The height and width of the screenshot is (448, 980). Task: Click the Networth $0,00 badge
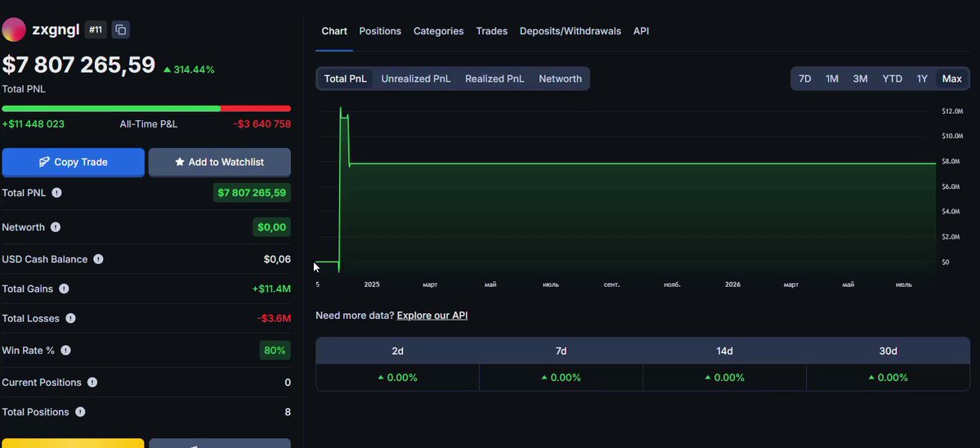(x=272, y=227)
